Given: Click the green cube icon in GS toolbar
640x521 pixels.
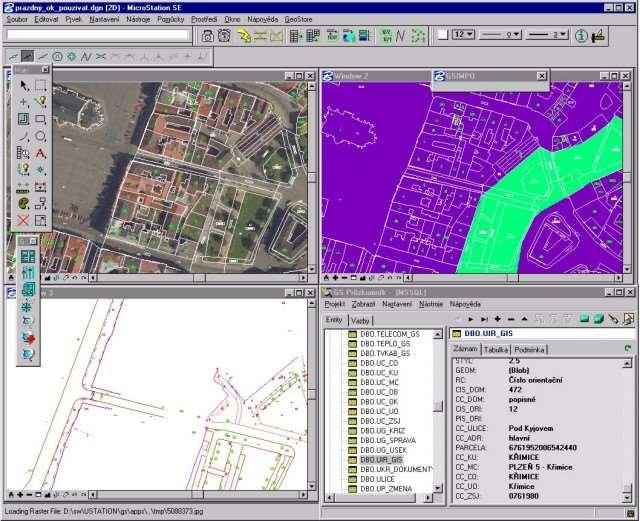Looking at the screenshot, I should point(599,319).
